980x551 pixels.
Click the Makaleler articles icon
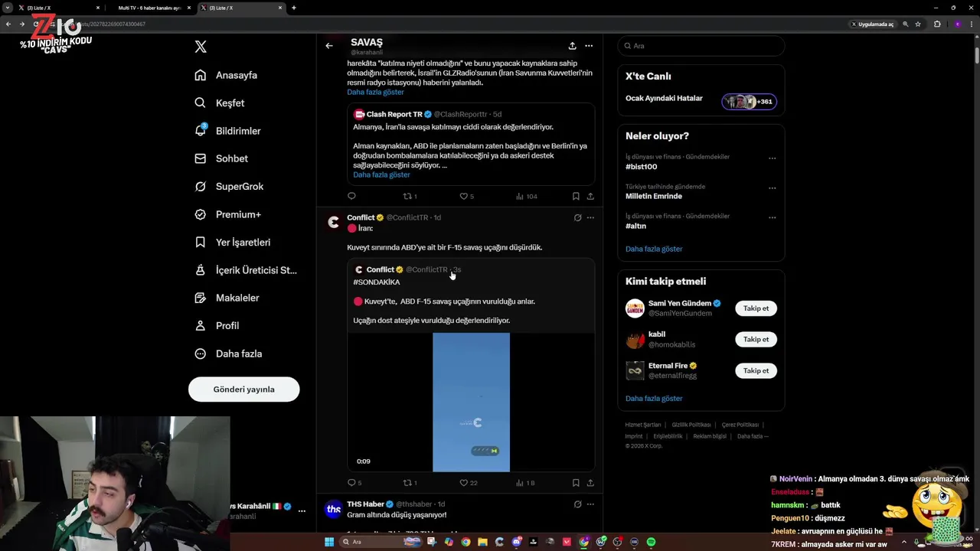[x=201, y=298]
